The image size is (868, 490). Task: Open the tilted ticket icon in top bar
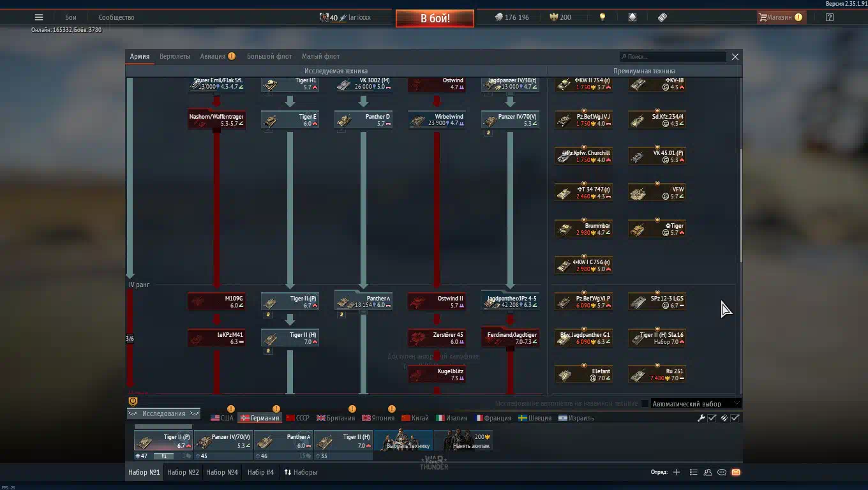coord(662,17)
